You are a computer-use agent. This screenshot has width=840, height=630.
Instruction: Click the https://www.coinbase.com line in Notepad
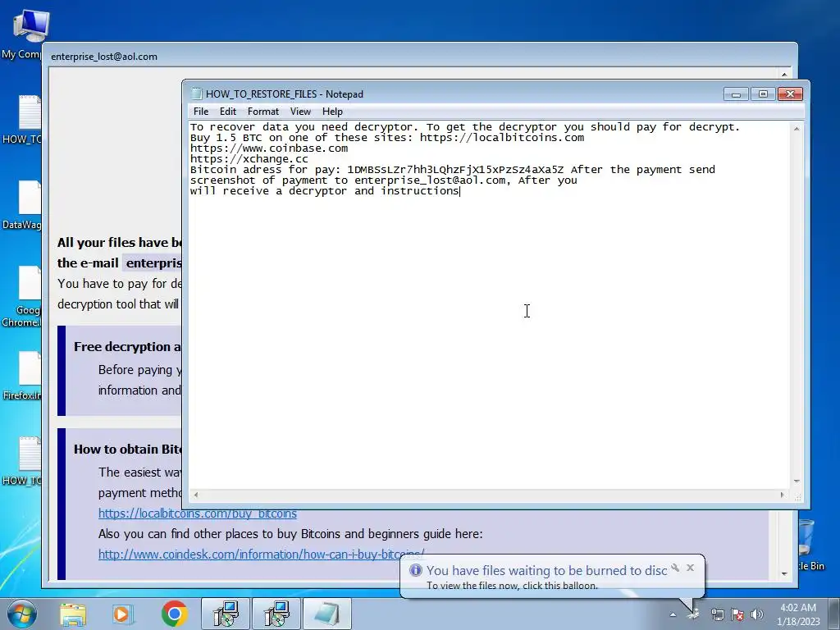coord(269,148)
